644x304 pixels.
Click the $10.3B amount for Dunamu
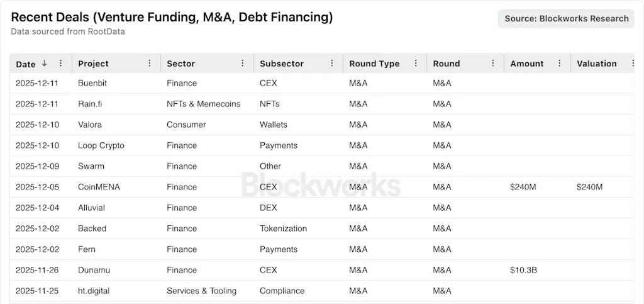click(523, 270)
